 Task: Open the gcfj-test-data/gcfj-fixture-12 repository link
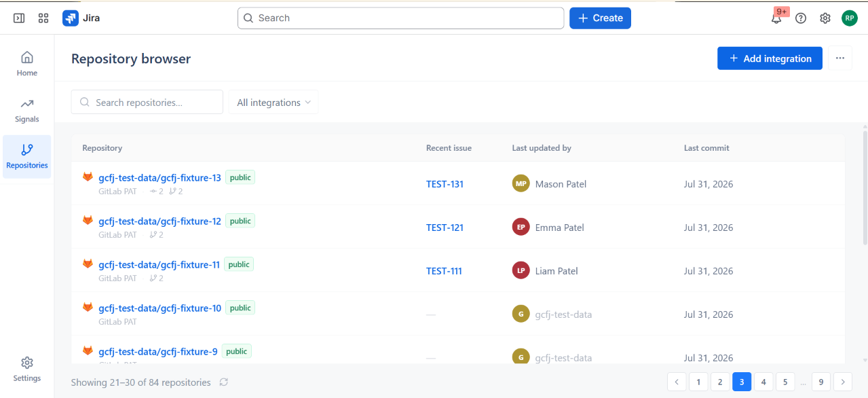pos(159,221)
